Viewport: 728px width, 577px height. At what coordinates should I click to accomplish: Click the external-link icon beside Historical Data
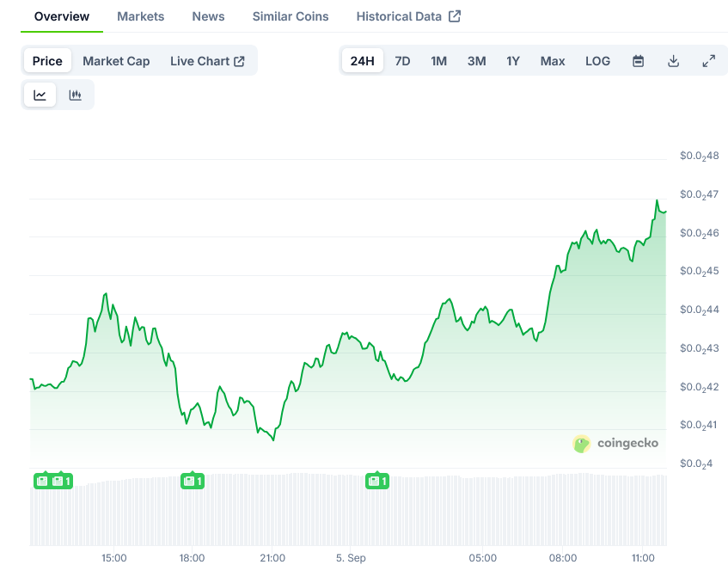coord(456,15)
